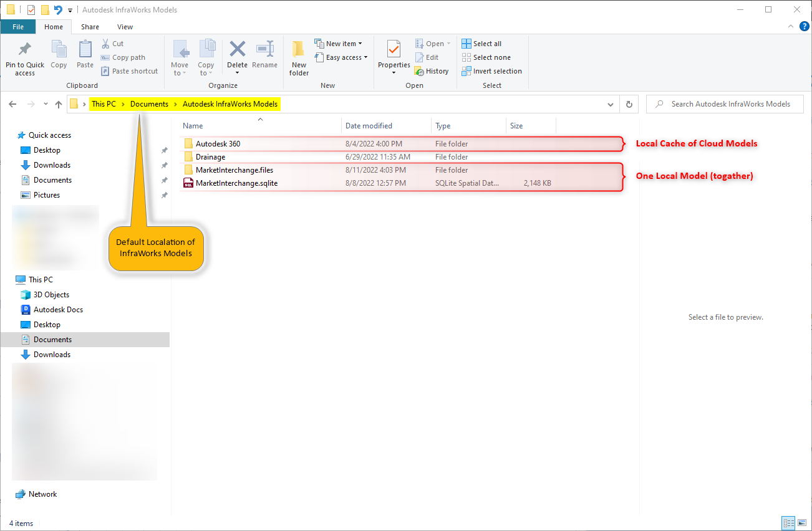Open Properties of selected item
The height and width of the screenshot is (531, 812).
pyautogui.click(x=394, y=59)
